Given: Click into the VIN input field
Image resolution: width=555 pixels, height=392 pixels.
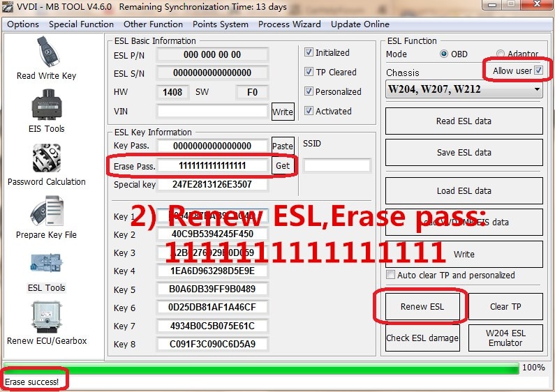Looking at the screenshot, I should pyautogui.click(x=212, y=112).
